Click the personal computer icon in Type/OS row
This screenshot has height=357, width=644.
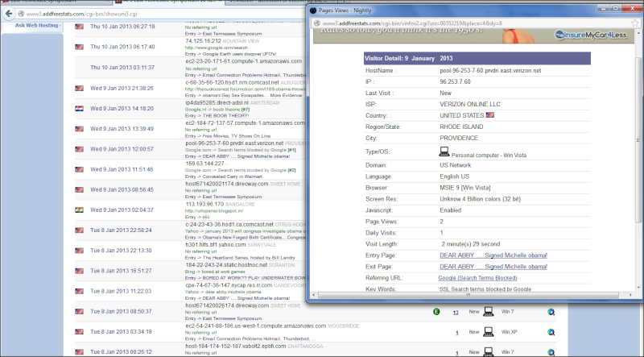pos(444,152)
